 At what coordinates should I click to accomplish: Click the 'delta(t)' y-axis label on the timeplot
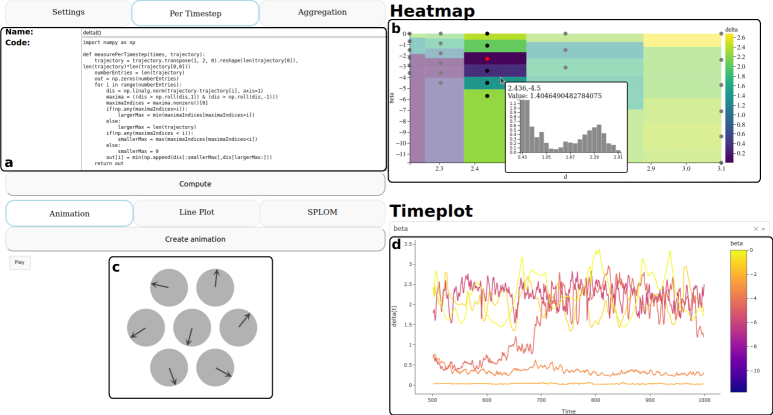tap(394, 316)
